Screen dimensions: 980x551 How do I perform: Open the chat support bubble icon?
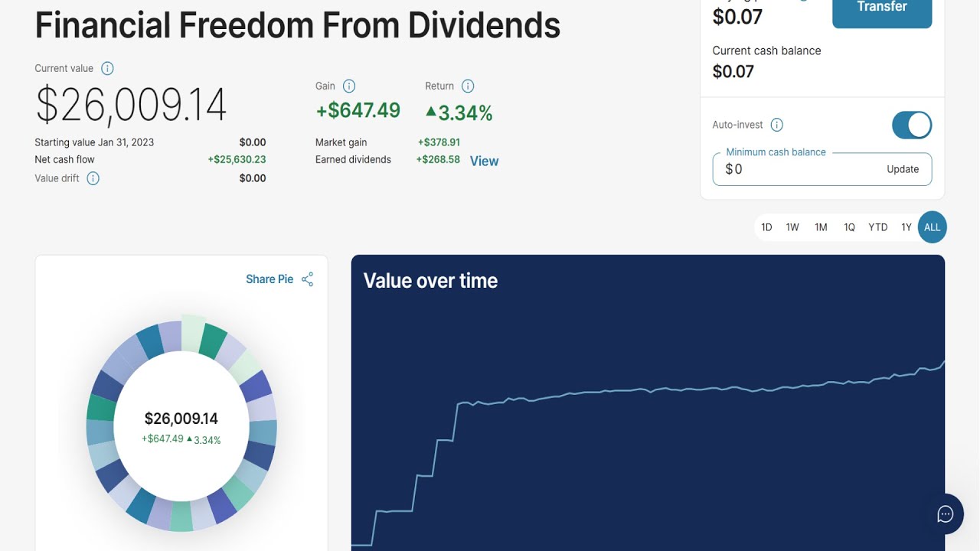pyautogui.click(x=945, y=514)
